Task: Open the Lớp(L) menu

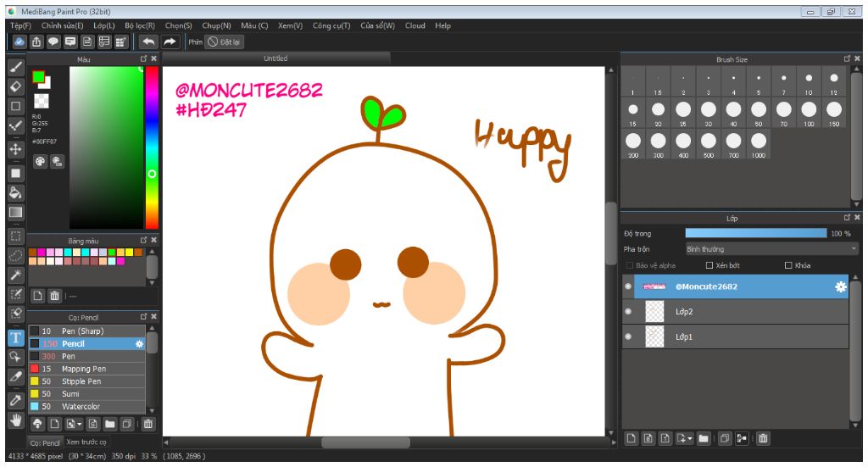Action: point(104,25)
